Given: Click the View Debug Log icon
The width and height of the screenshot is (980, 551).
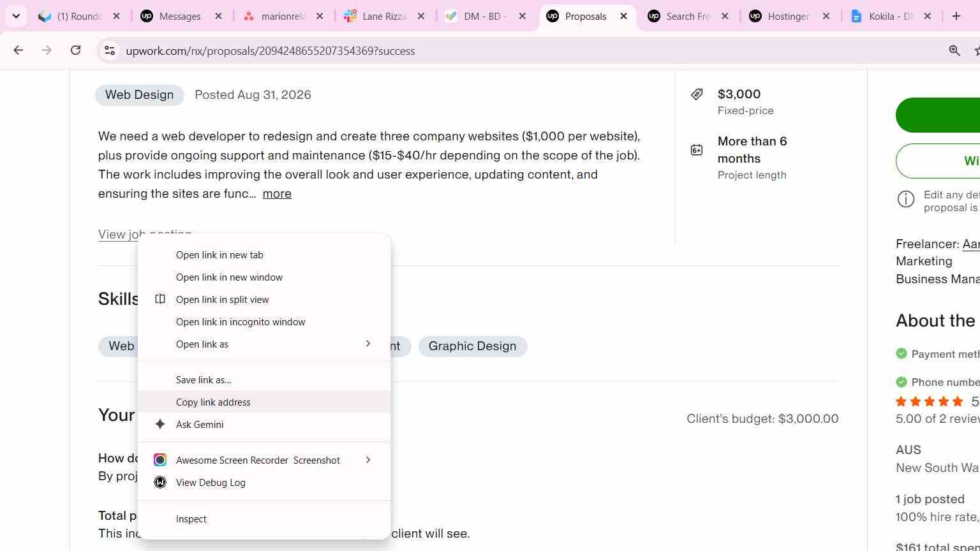Looking at the screenshot, I should tap(160, 482).
